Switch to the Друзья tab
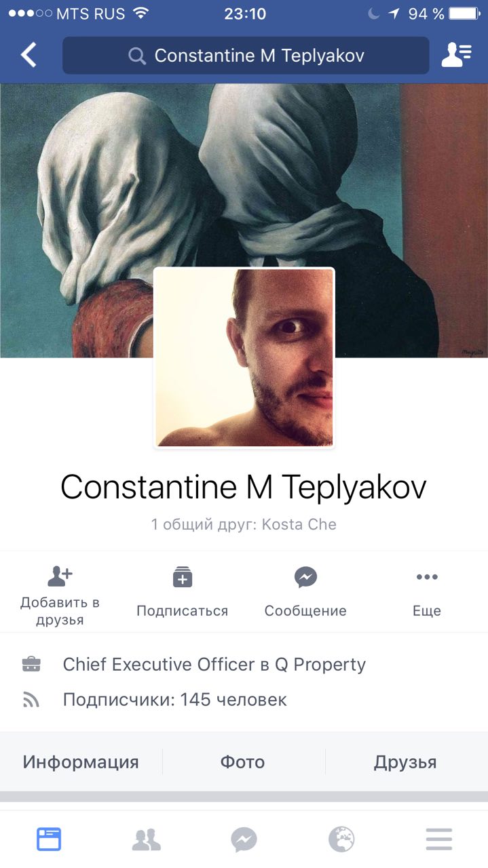The image size is (488, 868). tap(405, 762)
